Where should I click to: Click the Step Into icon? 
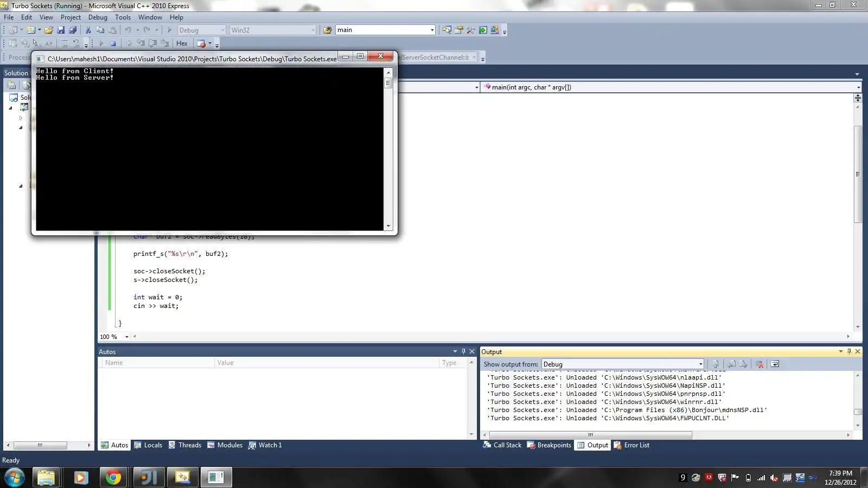(x=141, y=43)
